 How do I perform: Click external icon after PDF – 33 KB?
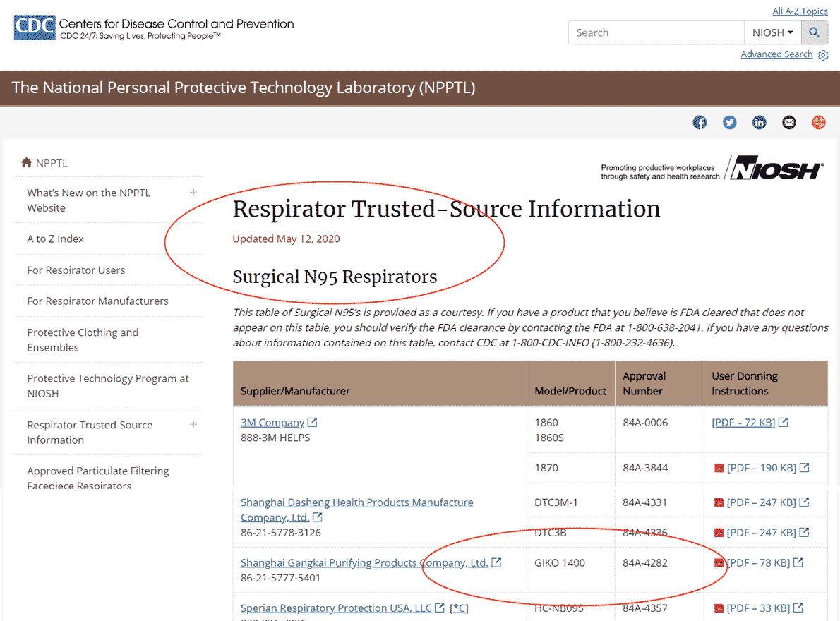pyautogui.click(x=798, y=608)
